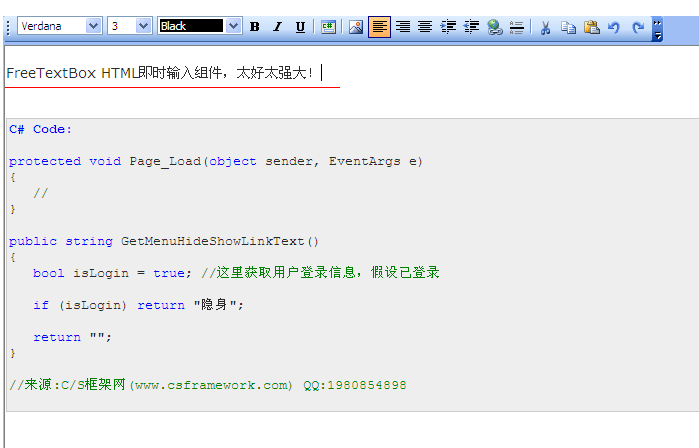The image size is (699, 448).
Task: Click in the FreeTextBox HTML text line
Action: 160,73
